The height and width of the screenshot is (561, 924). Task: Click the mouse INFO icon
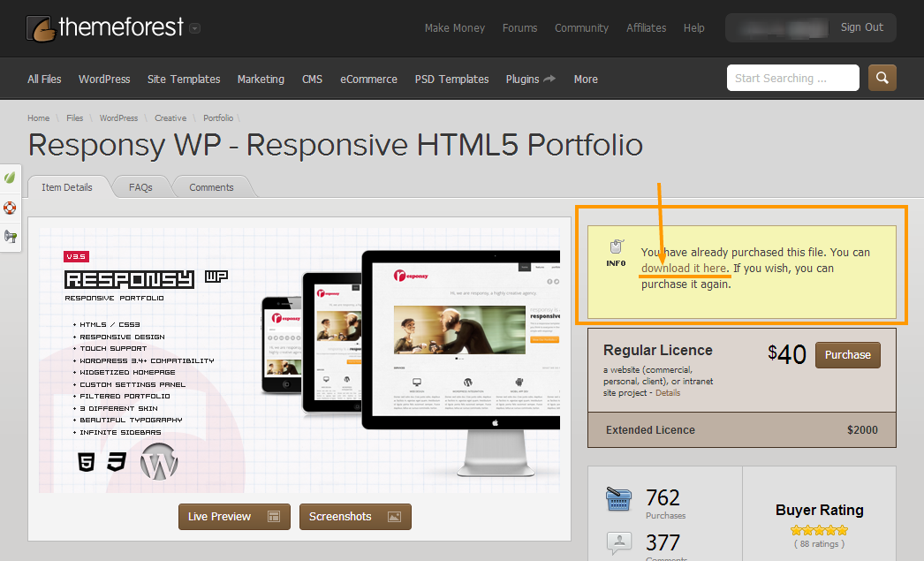pyautogui.click(x=616, y=248)
